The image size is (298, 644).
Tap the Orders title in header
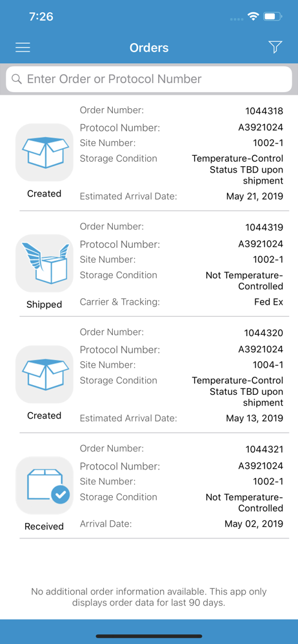pos(149,48)
